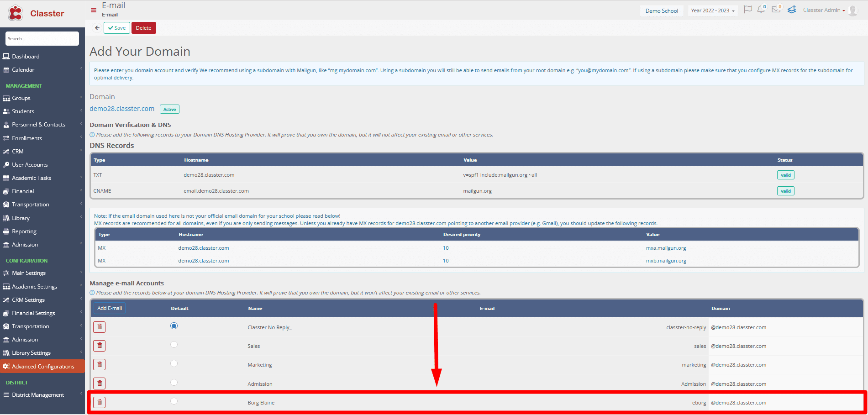Click the Borg Elaine name cell

pos(261,403)
